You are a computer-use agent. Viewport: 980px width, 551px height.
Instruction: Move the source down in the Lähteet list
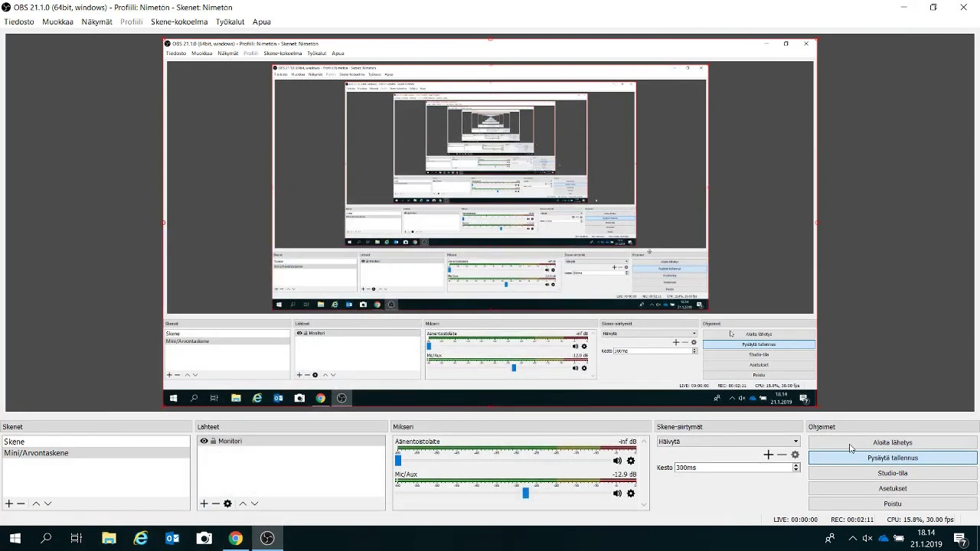coord(254,504)
